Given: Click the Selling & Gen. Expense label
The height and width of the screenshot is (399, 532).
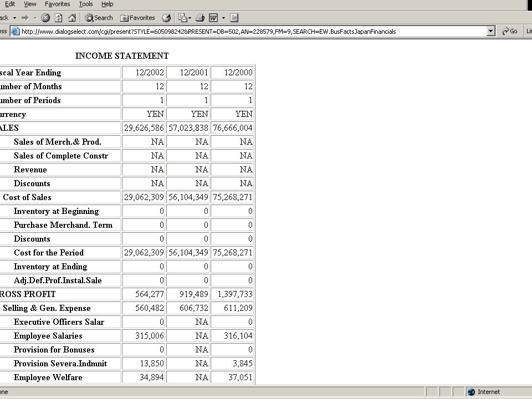Looking at the screenshot, I should pyautogui.click(x=47, y=308).
